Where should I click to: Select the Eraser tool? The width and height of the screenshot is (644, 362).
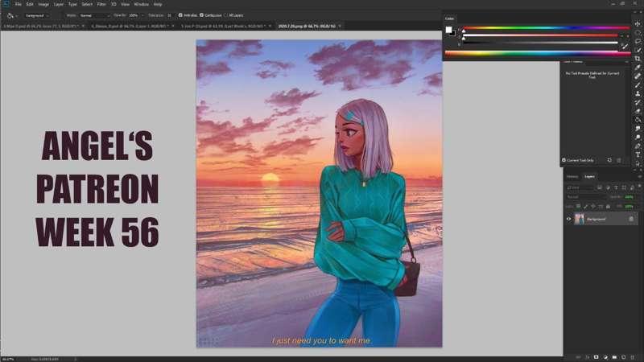(x=638, y=111)
